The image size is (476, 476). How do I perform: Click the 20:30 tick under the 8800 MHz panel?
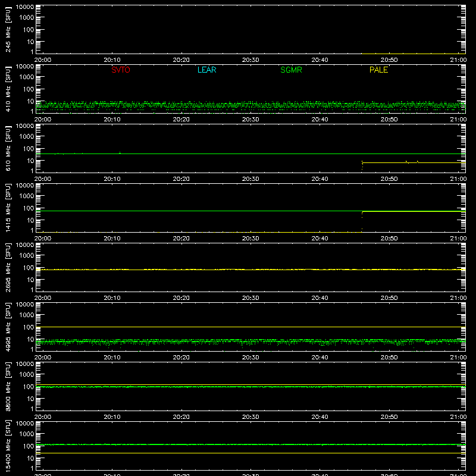pyautogui.click(x=250, y=417)
